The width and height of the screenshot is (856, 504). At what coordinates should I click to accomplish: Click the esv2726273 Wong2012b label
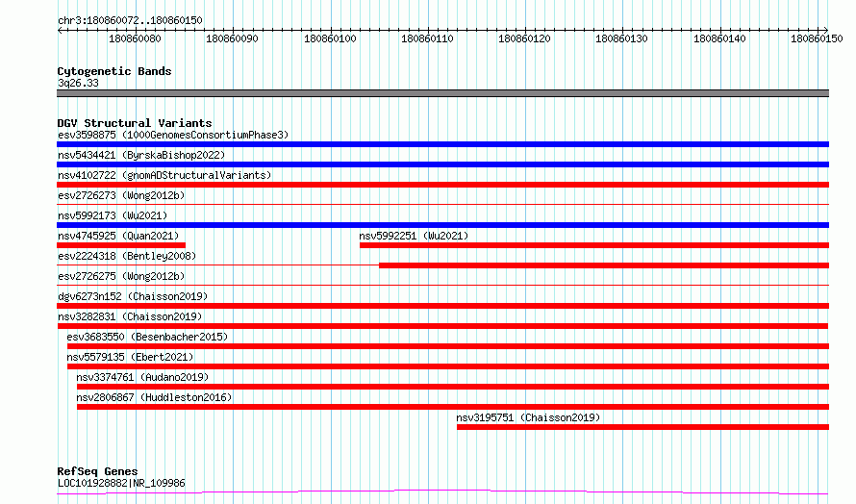coord(121,195)
